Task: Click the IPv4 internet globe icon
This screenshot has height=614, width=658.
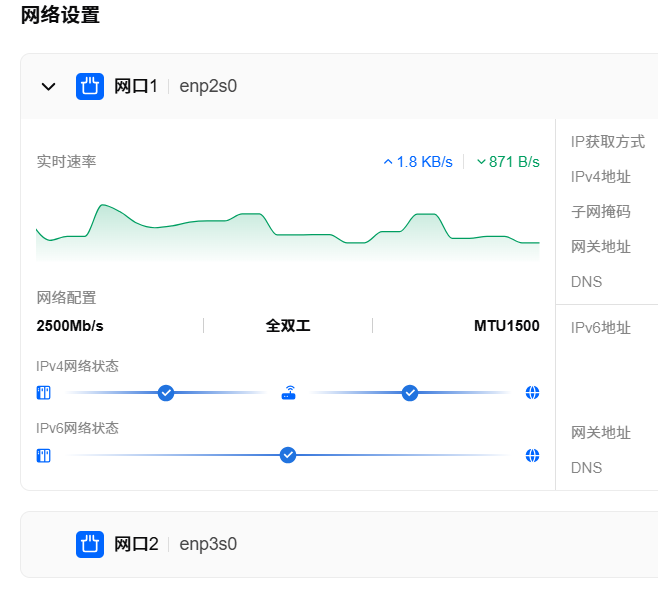Action: [532, 393]
